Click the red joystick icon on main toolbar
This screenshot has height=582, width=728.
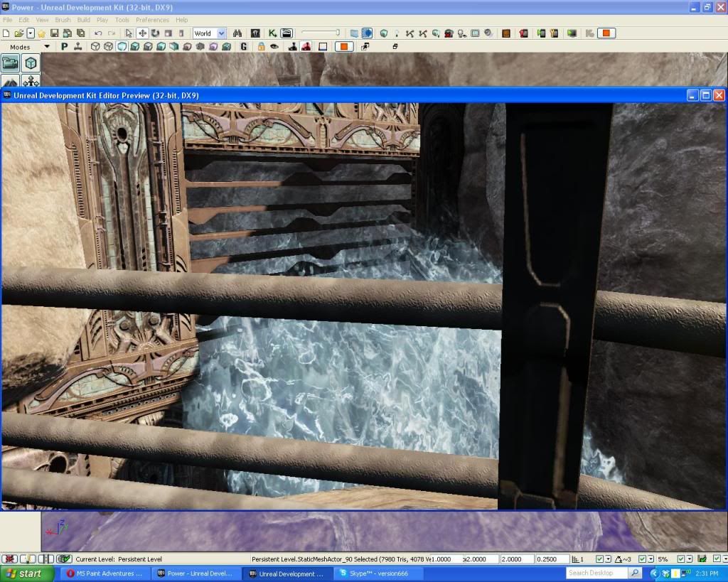(x=306, y=46)
